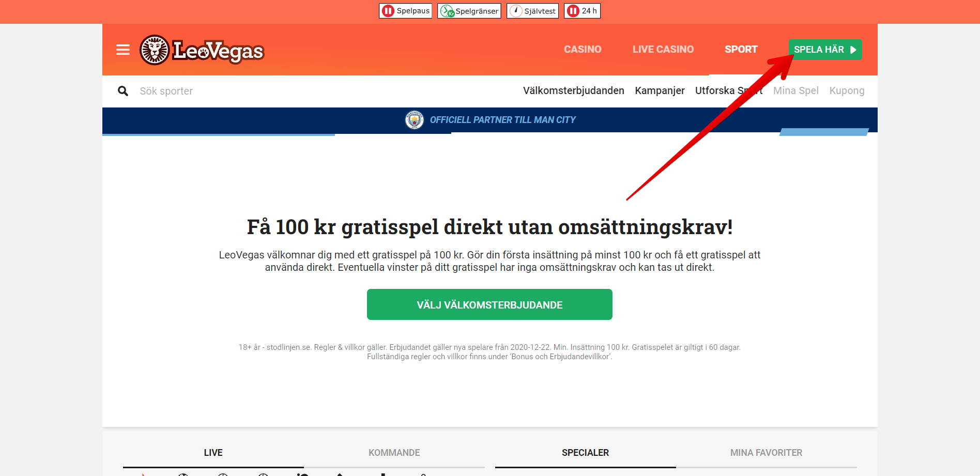Go to the CASINO section
Screen dimensions: 980x476
[x=583, y=50]
